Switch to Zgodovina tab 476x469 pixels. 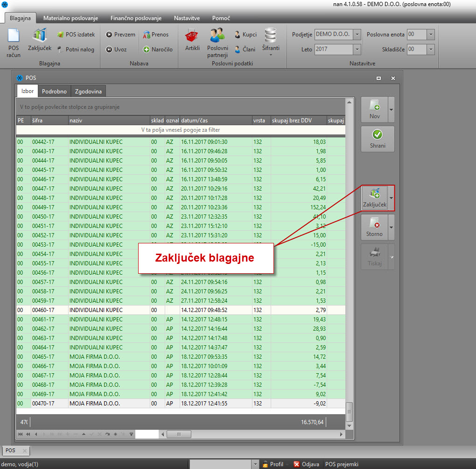pyautogui.click(x=88, y=91)
